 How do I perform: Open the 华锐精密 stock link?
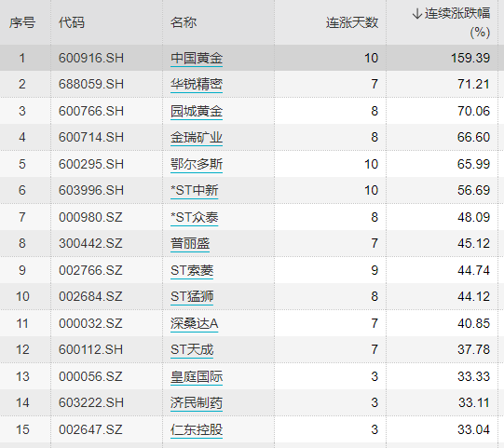[x=197, y=84]
